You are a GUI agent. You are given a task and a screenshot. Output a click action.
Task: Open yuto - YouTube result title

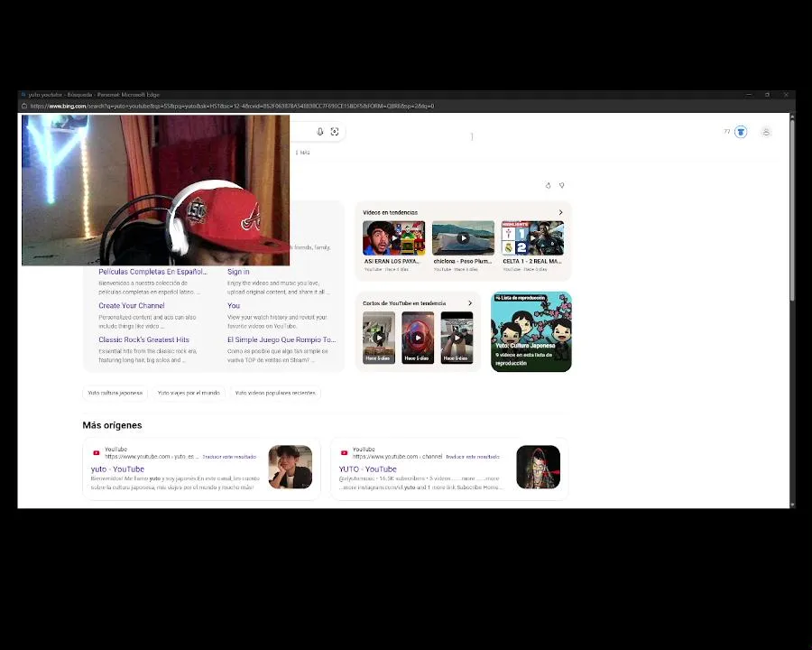point(117,469)
